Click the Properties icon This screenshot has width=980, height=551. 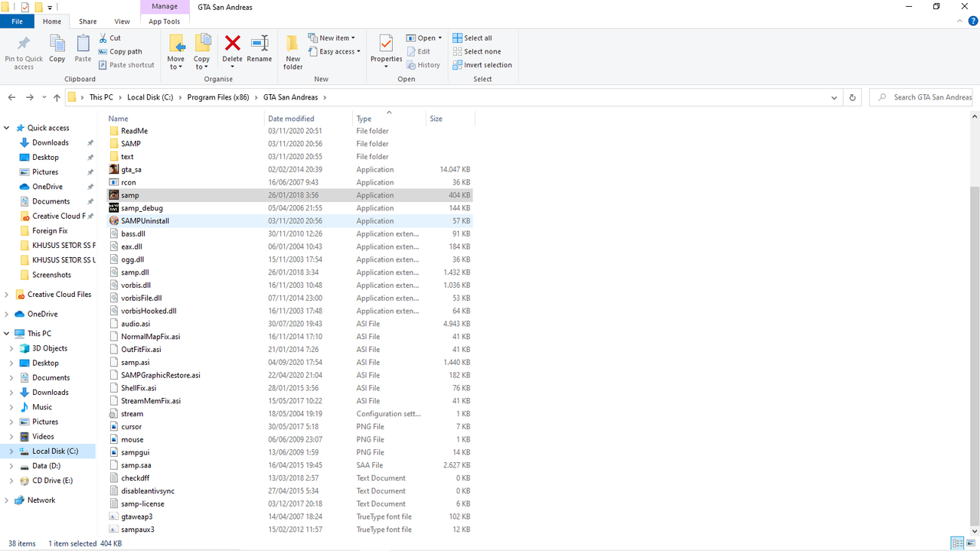[x=386, y=43]
